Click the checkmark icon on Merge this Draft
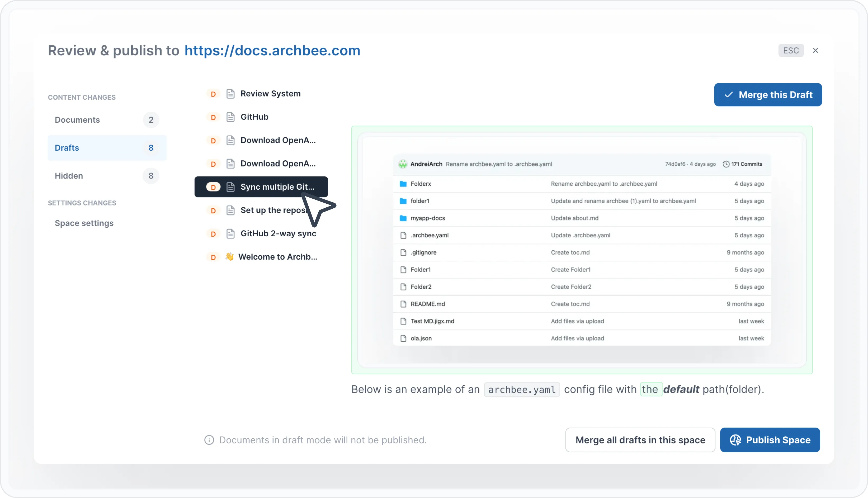 coord(728,95)
